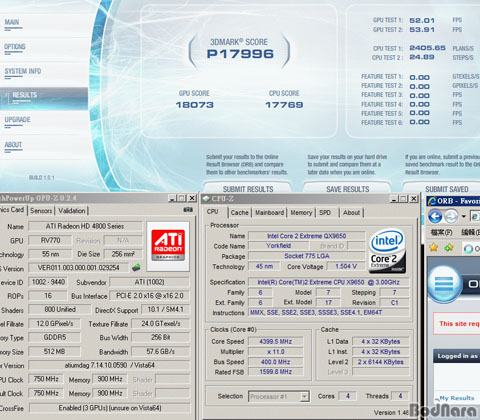Click the Core Speed 4399.5 MHz value
Image resolution: width=480 pixels, height=420 pixels.
(x=276, y=342)
